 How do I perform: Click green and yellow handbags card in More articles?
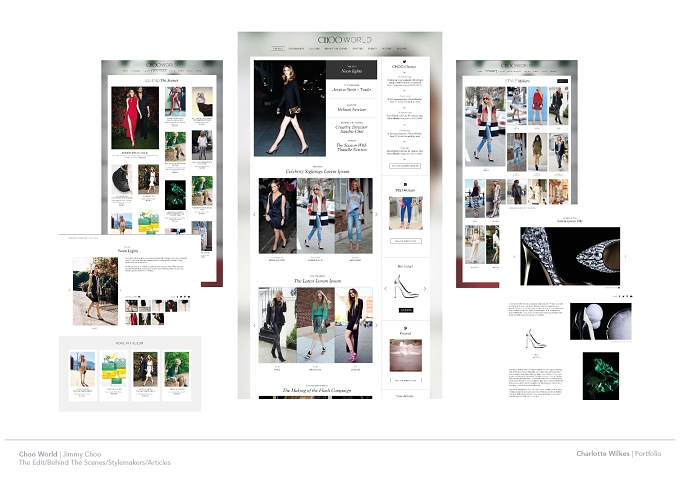[114, 369]
